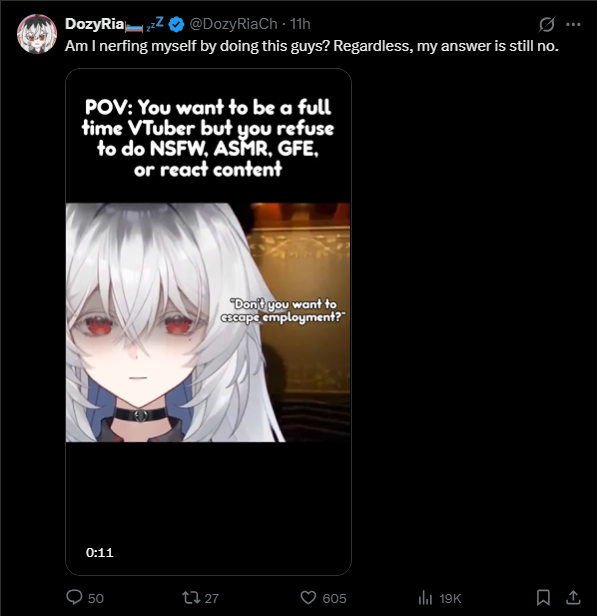Like the post with the heart icon
Screen dimensions: 597x616
(308, 598)
